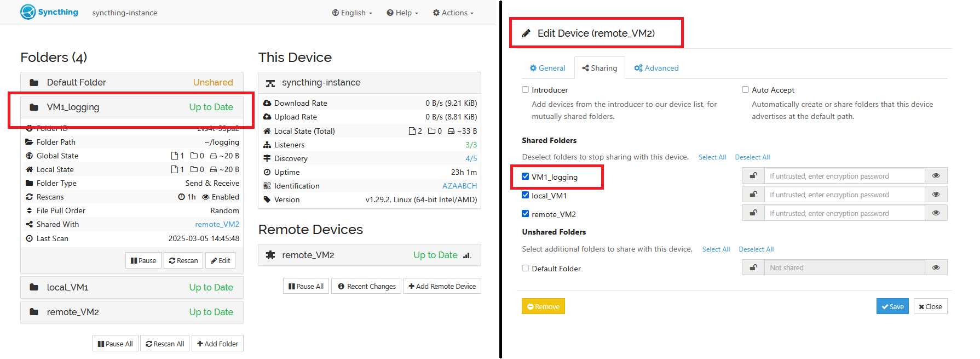Click the Uptime clock icon
Viewport: 980px width, 359px height.
[x=267, y=172]
